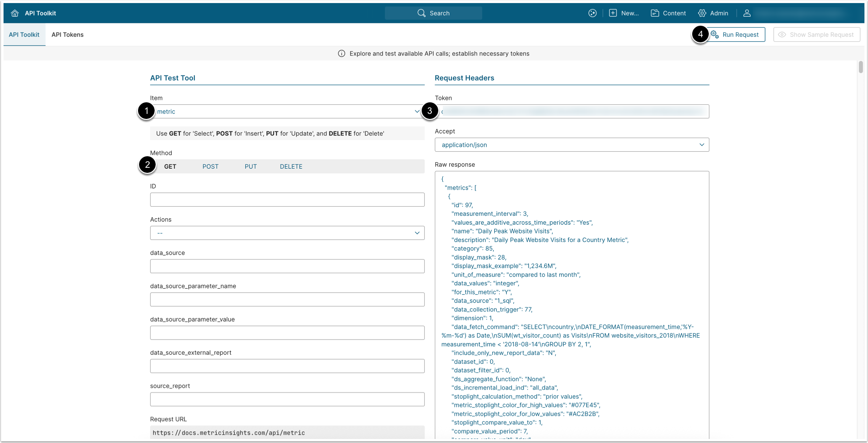Select the PUT method
This screenshot has height=443, width=868.
point(251,166)
